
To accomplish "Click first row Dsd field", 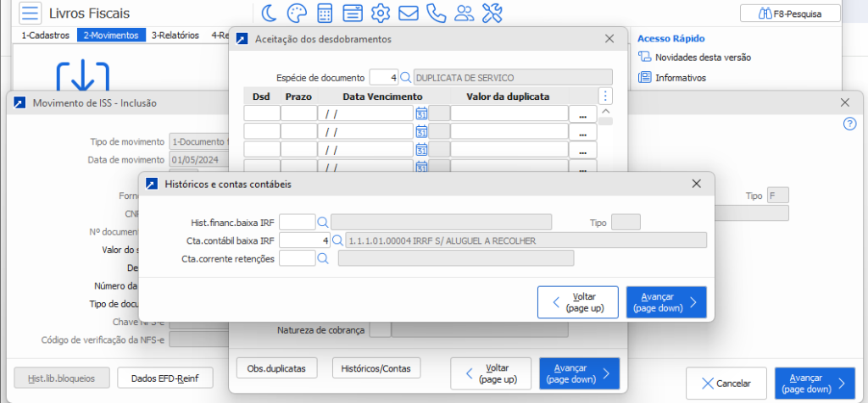I will tap(262, 114).
